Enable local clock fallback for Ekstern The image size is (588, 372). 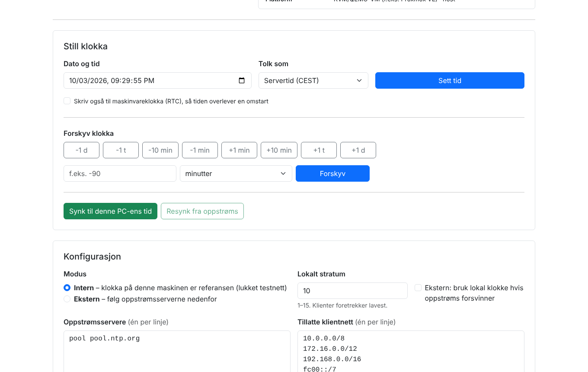click(418, 288)
